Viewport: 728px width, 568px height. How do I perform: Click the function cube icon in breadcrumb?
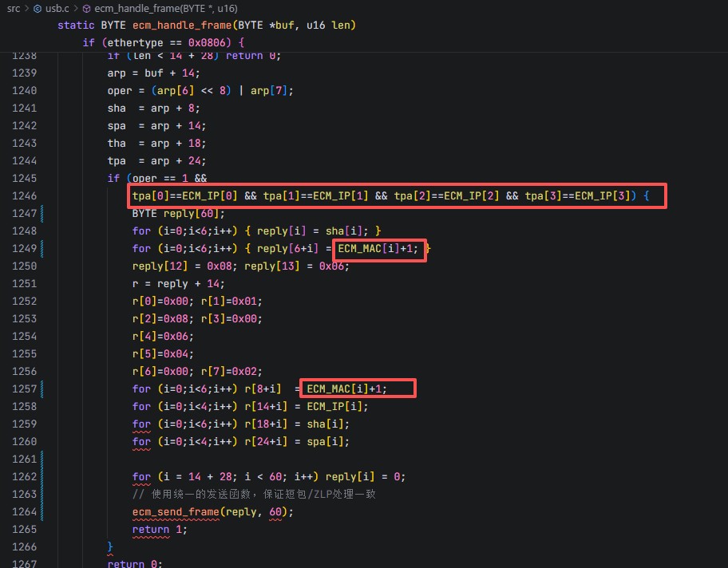(x=86, y=8)
